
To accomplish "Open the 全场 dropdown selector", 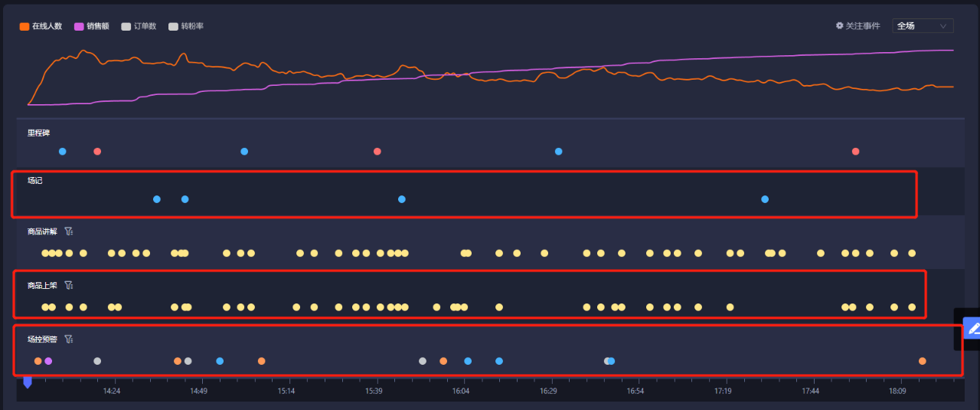I will [923, 26].
